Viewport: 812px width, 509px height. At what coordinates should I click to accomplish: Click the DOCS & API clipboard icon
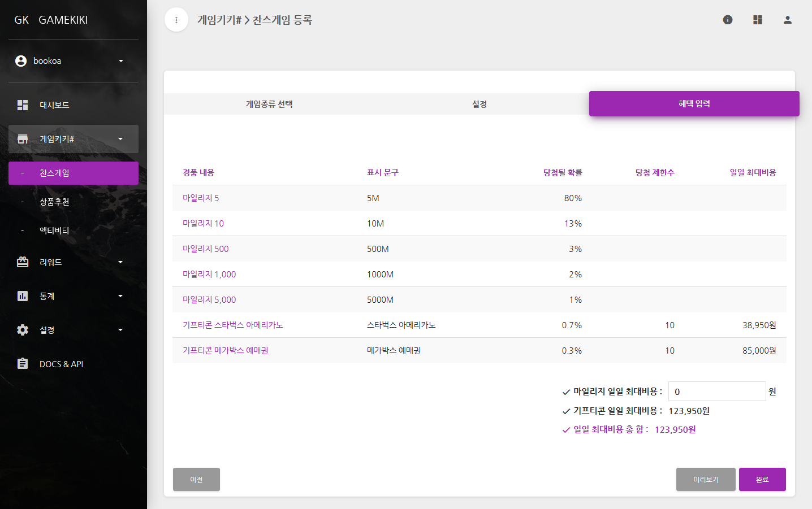(x=23, y=364)
